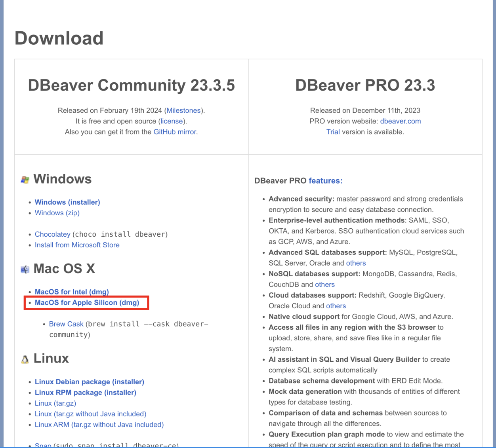Click the DBeaver Community 23.3.5 heading
The height and width of the screenshot is (448, 496).
132,85
